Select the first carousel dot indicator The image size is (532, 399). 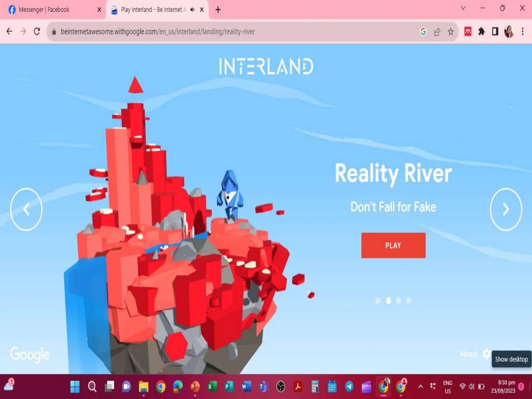(x=378, y=301)
